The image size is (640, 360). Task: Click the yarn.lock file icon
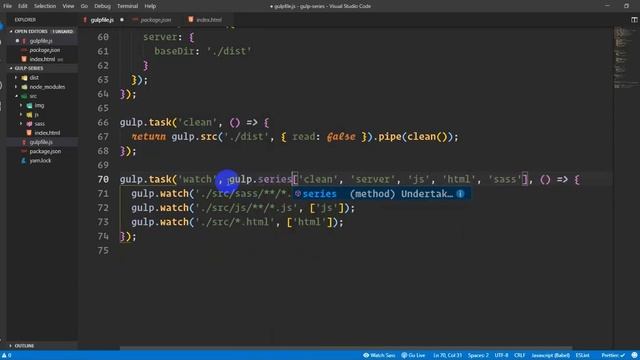click(24, 160)
